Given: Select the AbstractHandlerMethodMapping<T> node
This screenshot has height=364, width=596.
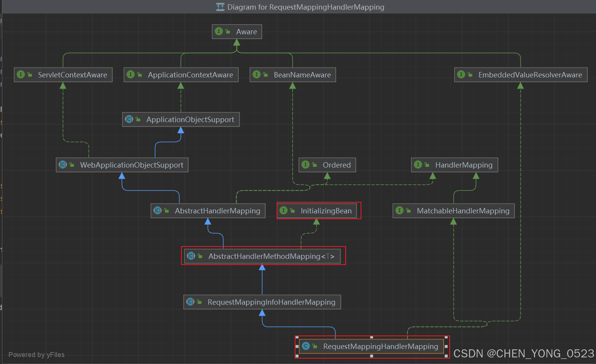Looking at the screenshot, I should (263, 256).
